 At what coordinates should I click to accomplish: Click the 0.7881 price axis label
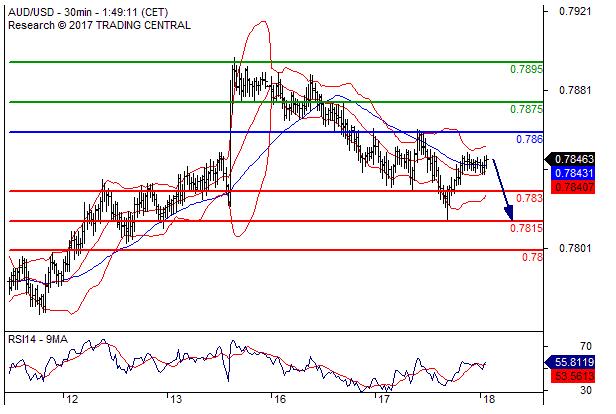click(x=575, y=90)
